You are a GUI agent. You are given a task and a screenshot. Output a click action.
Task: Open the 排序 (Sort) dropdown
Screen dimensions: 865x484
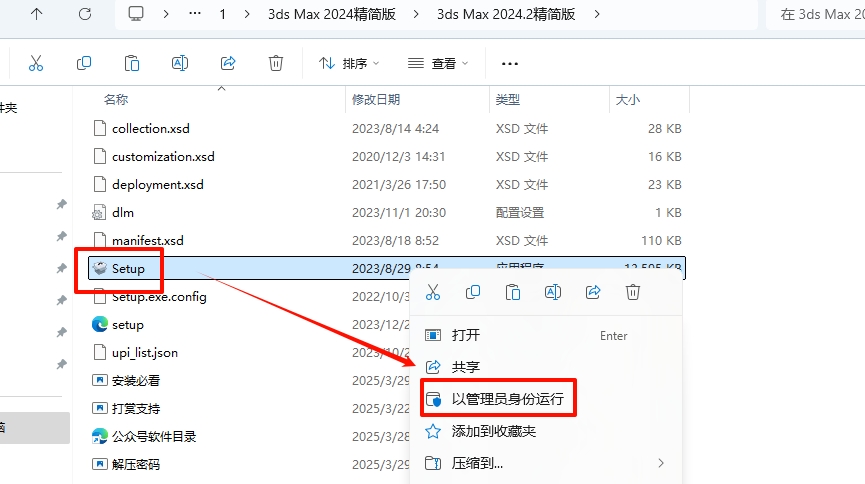349,63
